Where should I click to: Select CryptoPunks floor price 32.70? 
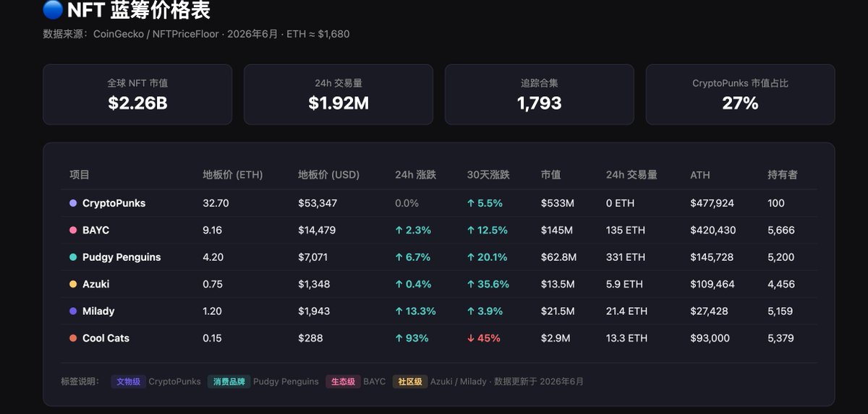pos(216,203)
